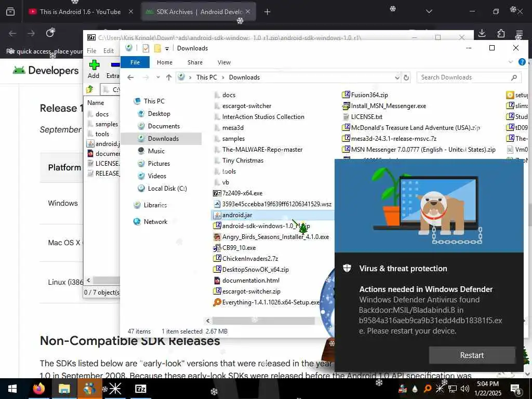Screen dimensions: 532x399
Task: Open Customize Quick Access Toolbar dropdown
Action: pos(167,48)
